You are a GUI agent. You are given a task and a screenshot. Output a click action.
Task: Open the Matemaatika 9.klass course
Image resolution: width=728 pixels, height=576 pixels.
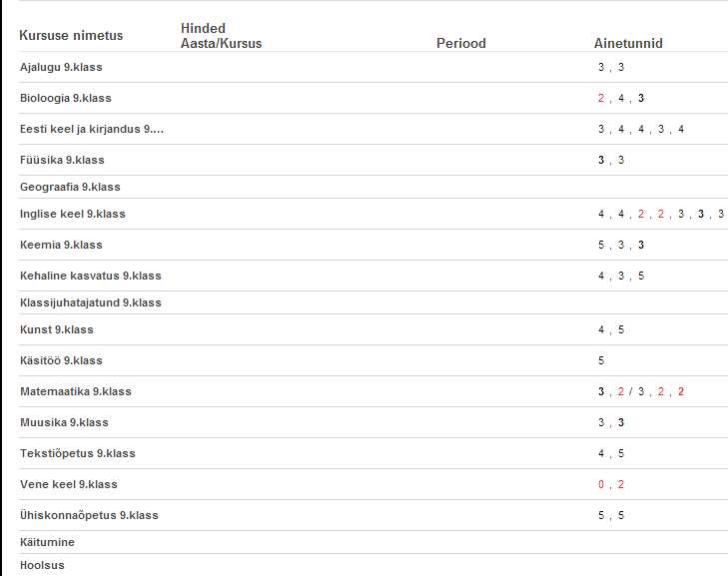pyautogui.click(x=75, y=391)
